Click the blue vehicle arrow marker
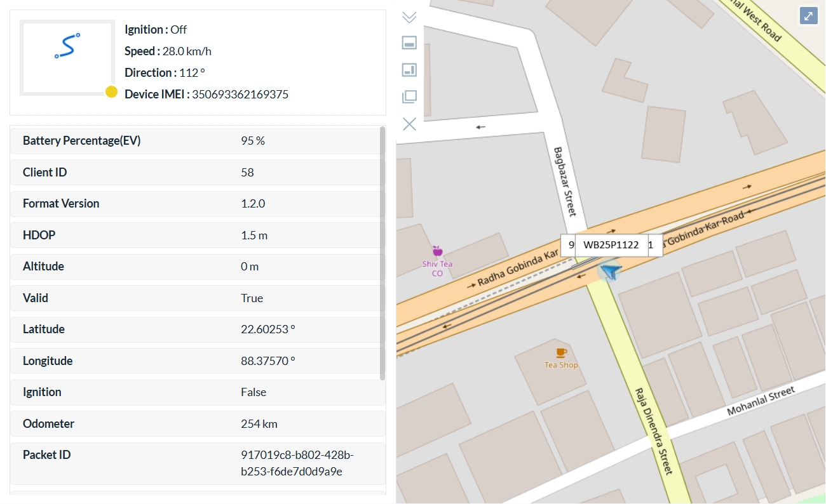 [x=610, y=272]
